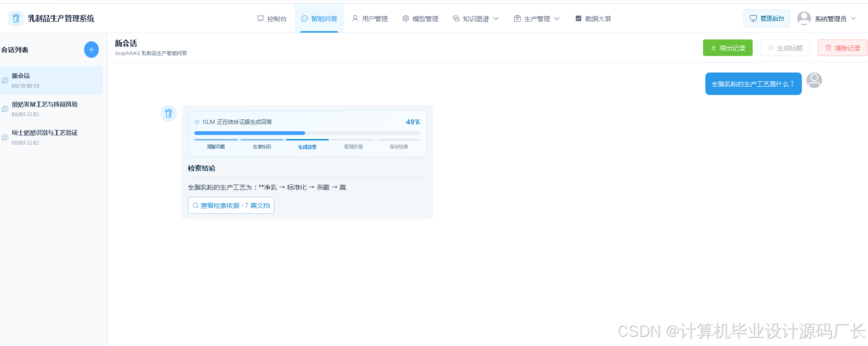Click the 理解问题 step segment
868x346 pixels.
pyautogui.click(x=216, y=144)
